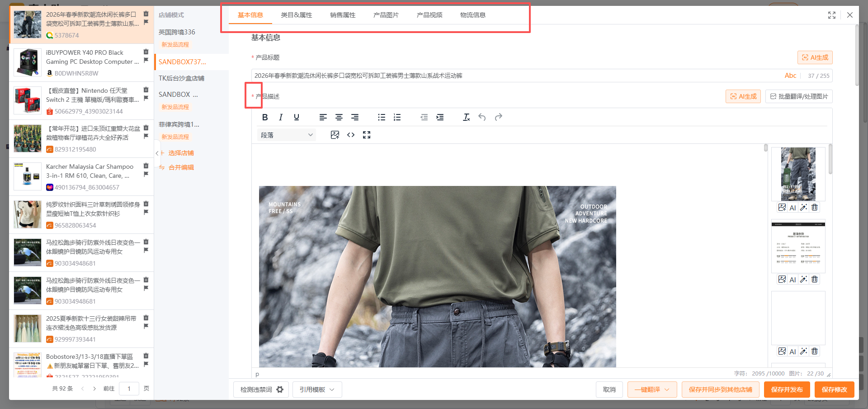Go to next page of product list
The height and width of the screenshot is (409, 868).
94,389
